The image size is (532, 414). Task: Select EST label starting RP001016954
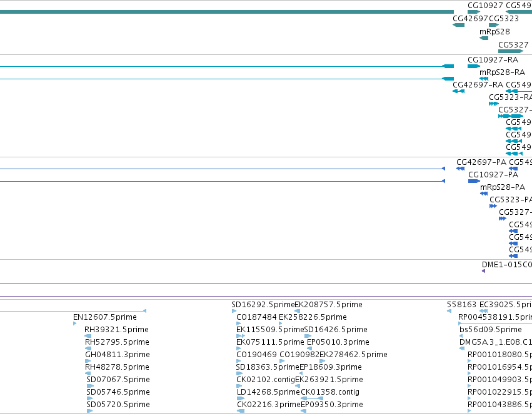(499, 367)
